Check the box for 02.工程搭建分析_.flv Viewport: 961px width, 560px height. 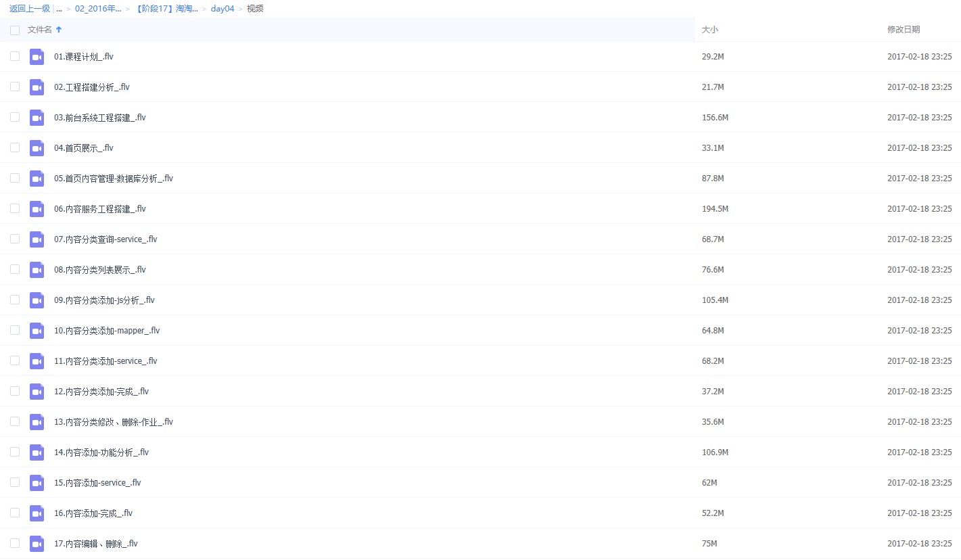[15, 87]
